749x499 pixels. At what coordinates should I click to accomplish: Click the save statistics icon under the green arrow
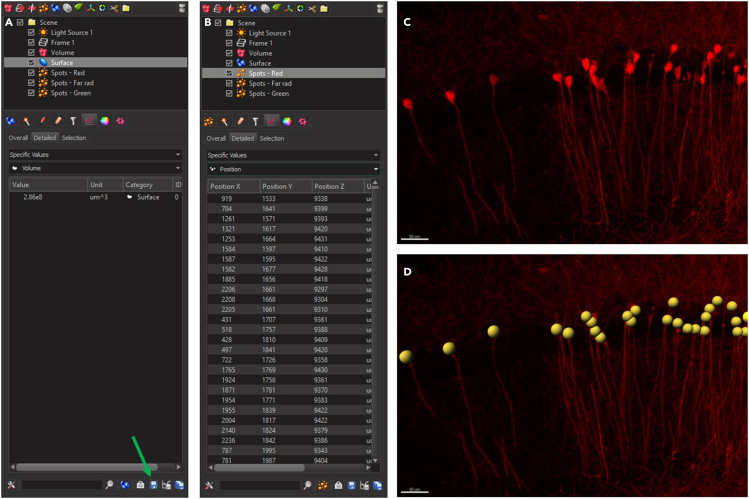pyautogui.click(x=154, y=485)
